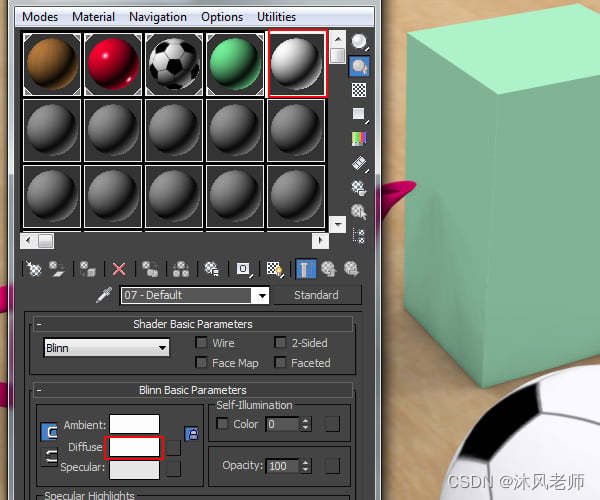This screenshot has height=500, width=600.
Task: Enable the Face Map checkbox
Action: point(201,362)
